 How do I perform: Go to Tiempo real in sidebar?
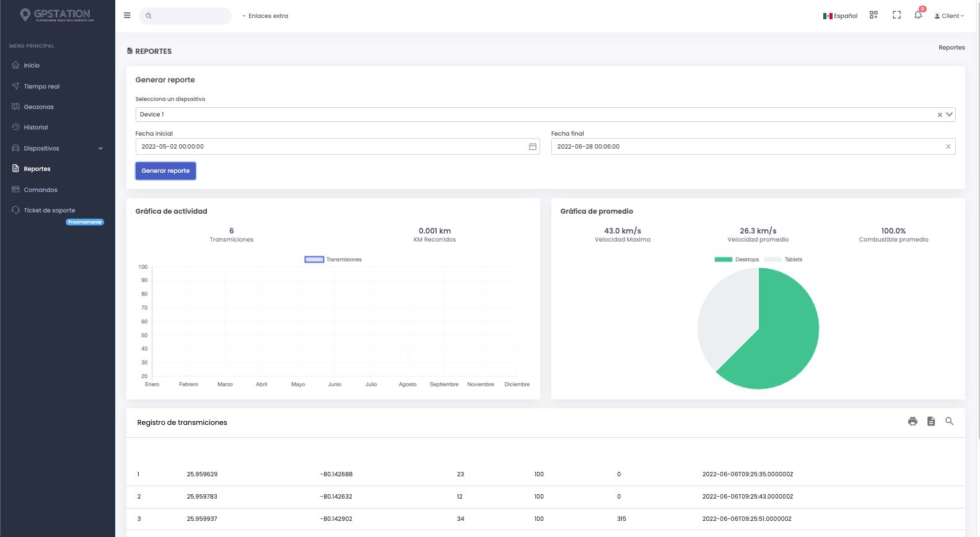42,87
